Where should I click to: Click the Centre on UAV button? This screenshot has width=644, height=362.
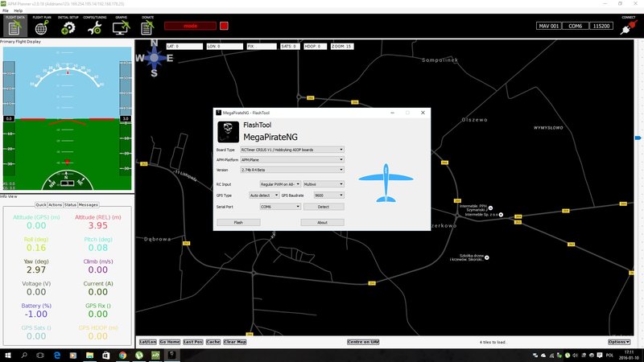363,342
